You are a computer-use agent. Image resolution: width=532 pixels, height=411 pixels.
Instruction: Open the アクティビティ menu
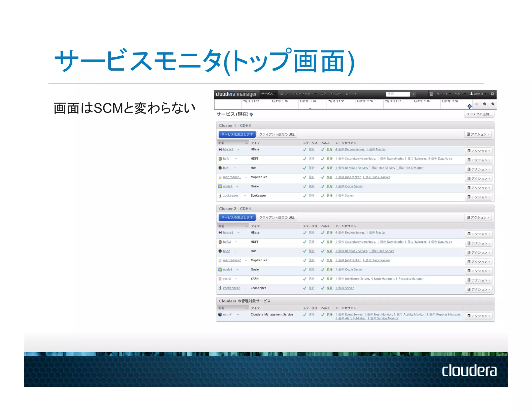click(304, 94)
